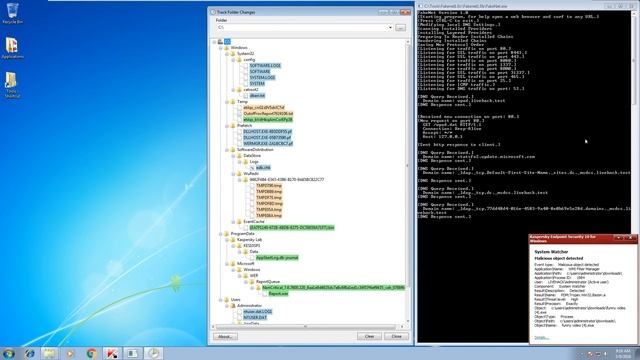The height and width of the screenshot is (360, 640).
Task: Click the edb.chk file icon
Action: point(252,168)
